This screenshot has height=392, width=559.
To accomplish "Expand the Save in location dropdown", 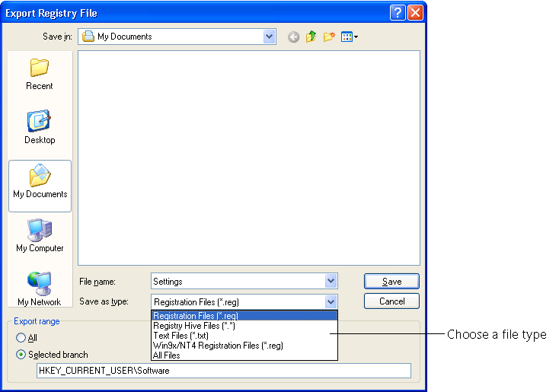I will [x=270, y=37].
